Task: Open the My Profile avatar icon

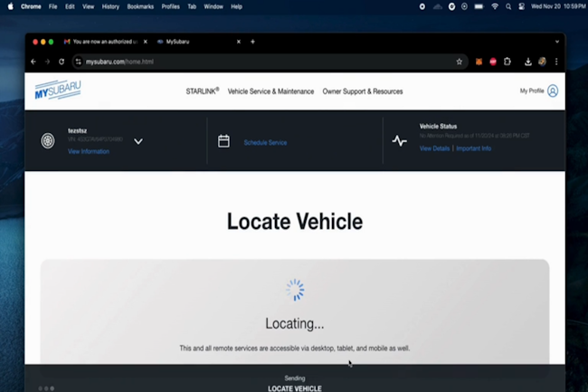Action: pos(553,91)
